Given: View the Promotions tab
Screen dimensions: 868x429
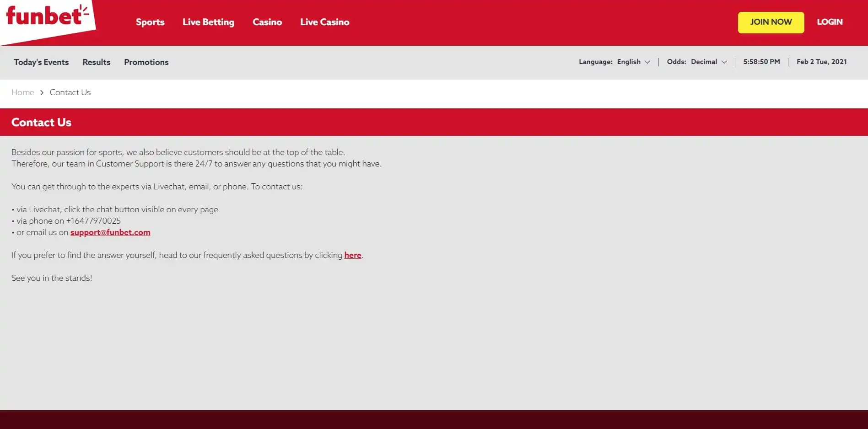Looking at the screenshot, I should [146, 62].
